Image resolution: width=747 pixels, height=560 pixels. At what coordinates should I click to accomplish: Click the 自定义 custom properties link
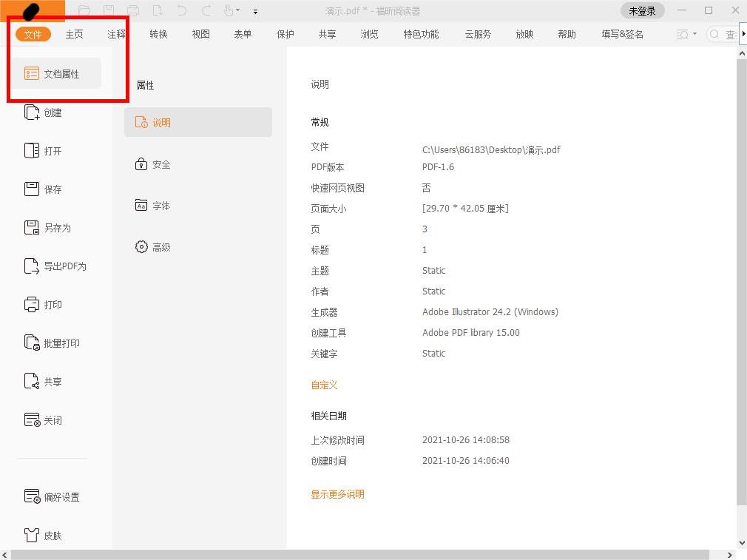coord(324,385)
